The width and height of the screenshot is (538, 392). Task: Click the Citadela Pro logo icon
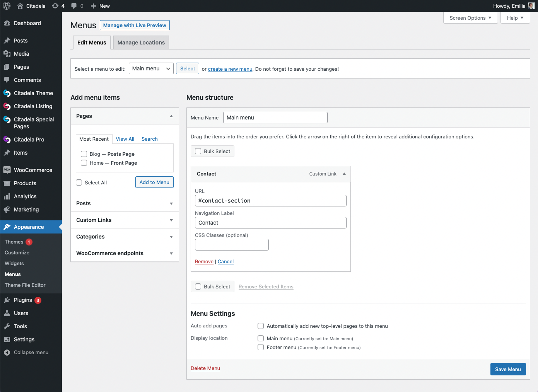[7, 140]
